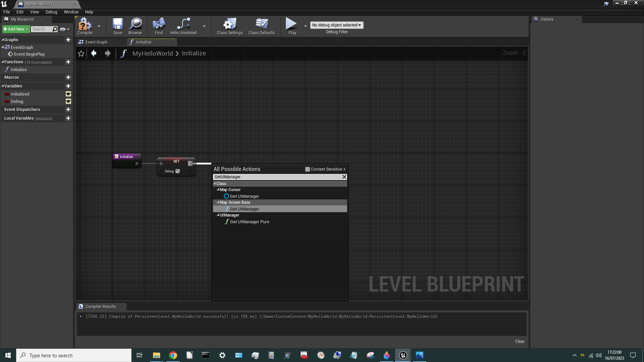Image resolution: width=644 pixels, height=362 pixels.
Task: Open My Blueprint view options eye
Action: [x=64, y=29]
